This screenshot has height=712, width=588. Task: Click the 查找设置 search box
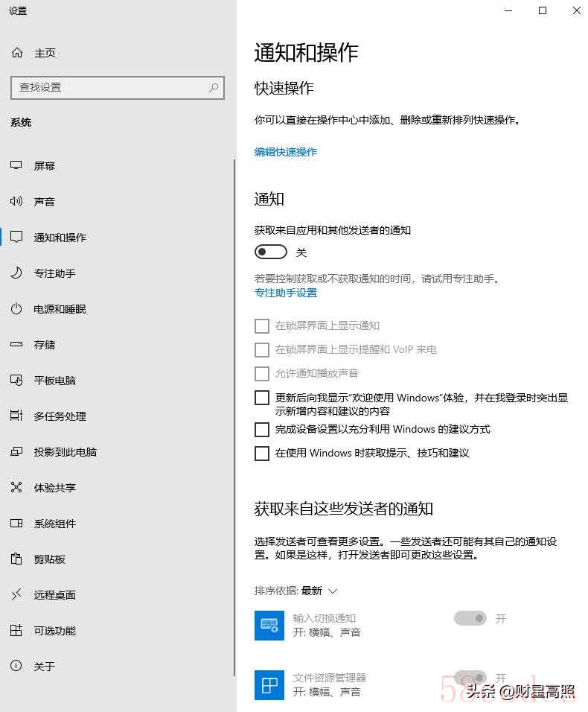(x=118, y=88)
